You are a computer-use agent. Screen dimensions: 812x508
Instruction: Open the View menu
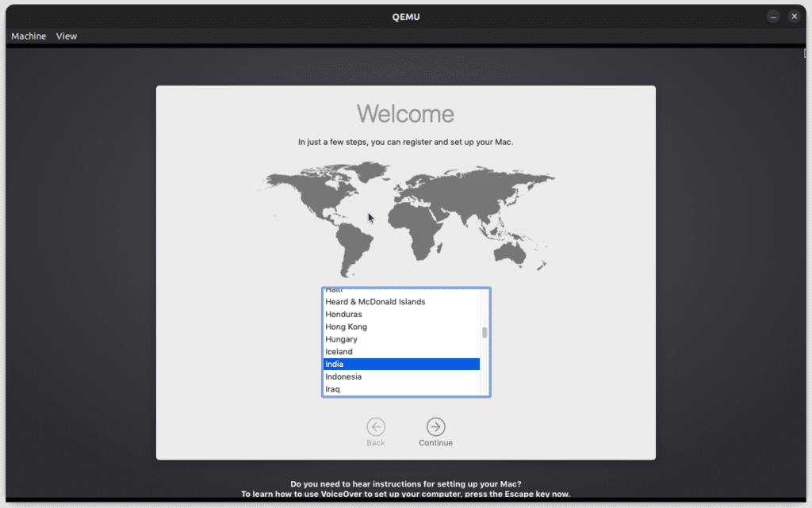click(67, 36)
